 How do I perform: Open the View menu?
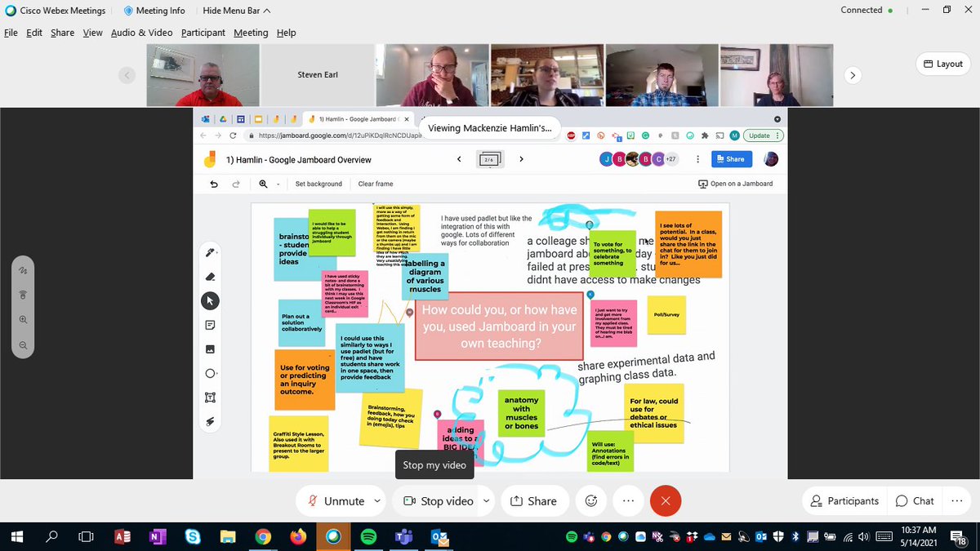pyautogui.click(x=92, y=33)
